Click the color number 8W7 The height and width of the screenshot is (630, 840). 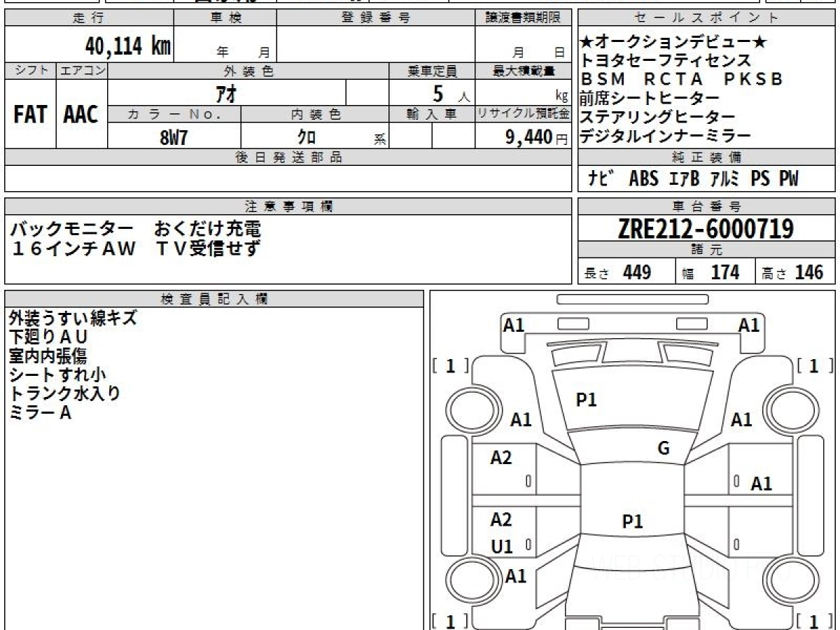[x=174, y=137]
